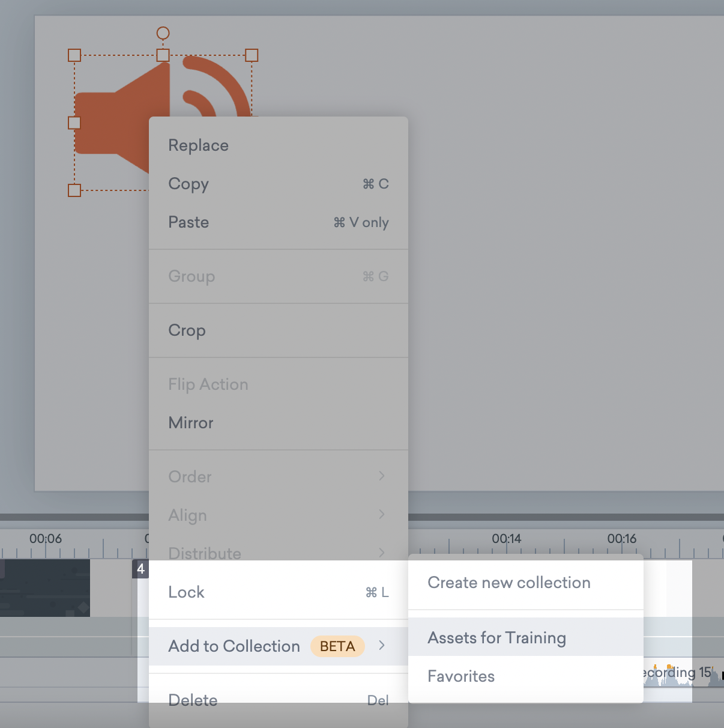Screen dimensions: 724x728
Task: Click Create new collection
Action: [508, 583]
